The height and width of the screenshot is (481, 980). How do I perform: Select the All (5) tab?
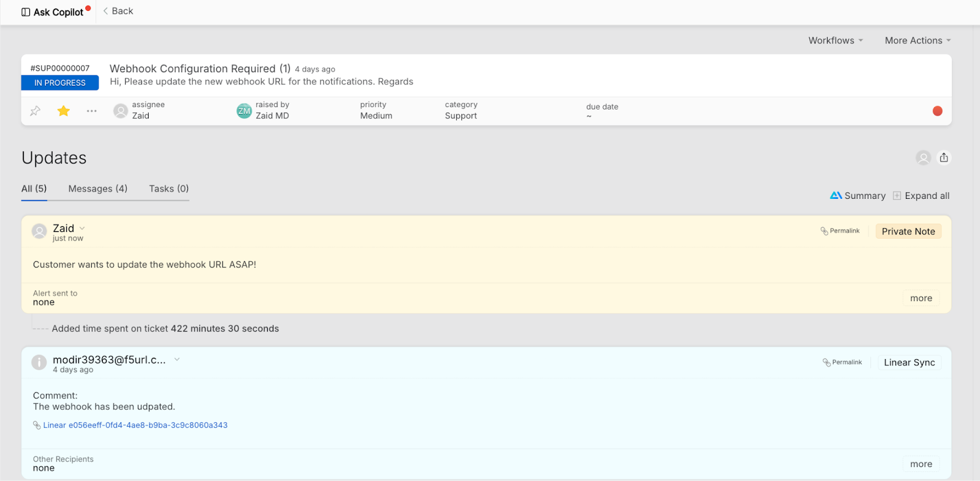(34, 188)
